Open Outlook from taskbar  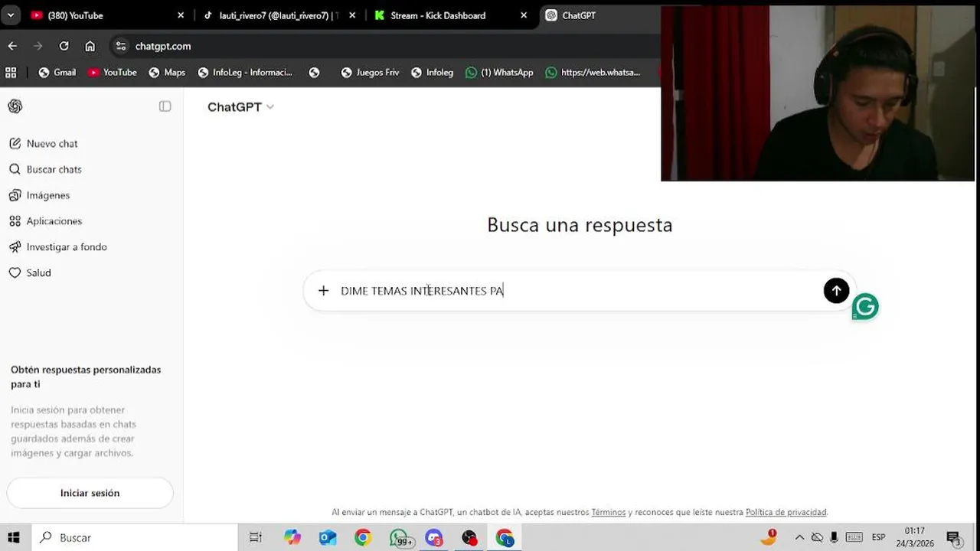click(328, 537)
